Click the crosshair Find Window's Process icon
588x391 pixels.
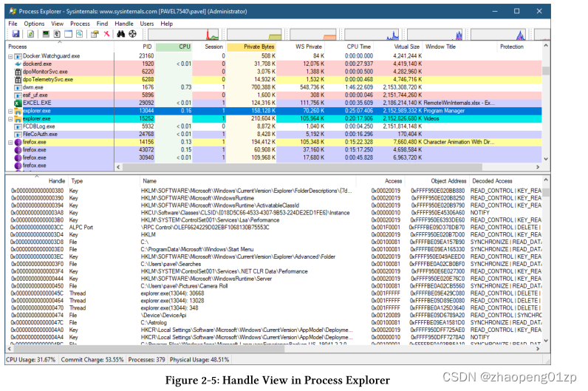(x=132, y=34)
